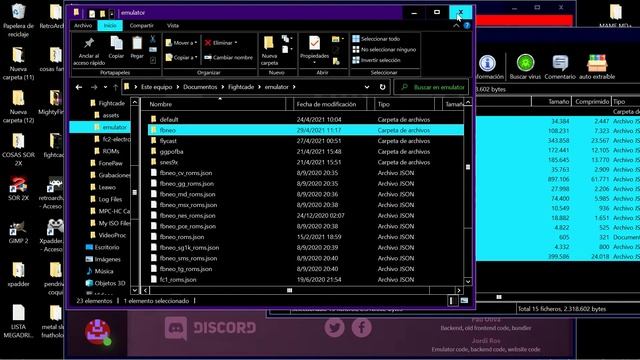This screenshot has height=360, width=640.
Task: Click the Pegar clipboard icon
Action: [137, 43]
